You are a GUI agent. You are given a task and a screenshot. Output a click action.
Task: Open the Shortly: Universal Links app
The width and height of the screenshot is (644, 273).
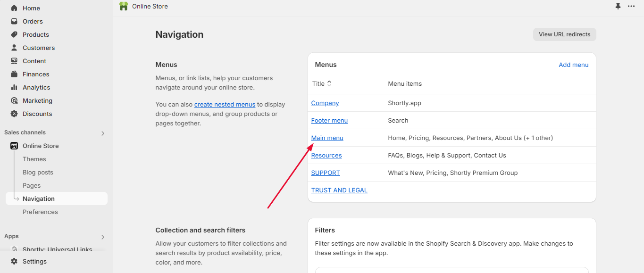(57, 249)
